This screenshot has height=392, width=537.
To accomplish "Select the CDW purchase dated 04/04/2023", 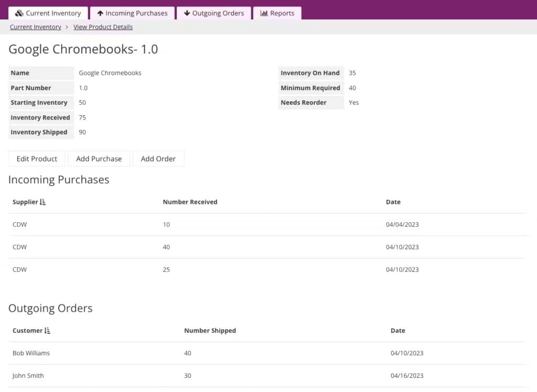I will [x=19, y=224].
